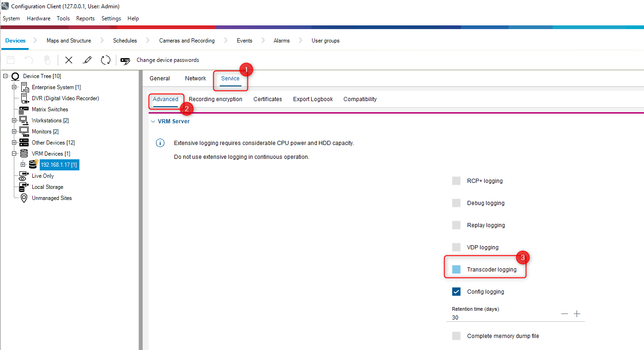
Task: Switch to the Recording encryption tab
Action: (215, 99)
